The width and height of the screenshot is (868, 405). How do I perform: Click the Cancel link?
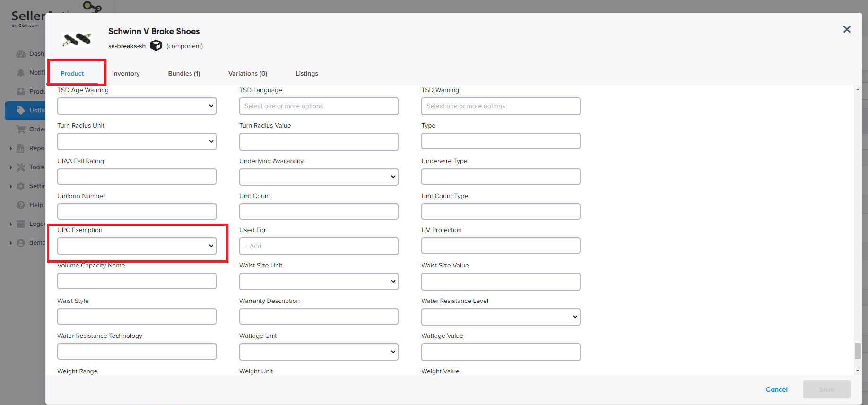[x=776, y=389]
